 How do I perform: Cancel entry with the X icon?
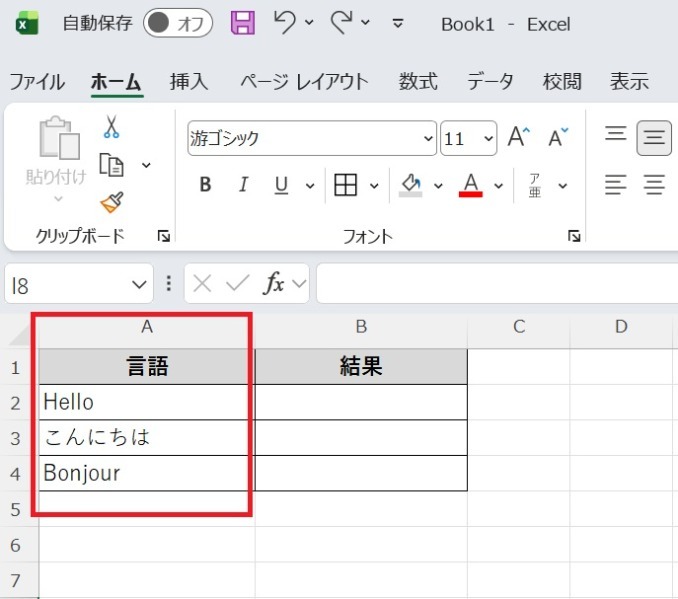202,284
